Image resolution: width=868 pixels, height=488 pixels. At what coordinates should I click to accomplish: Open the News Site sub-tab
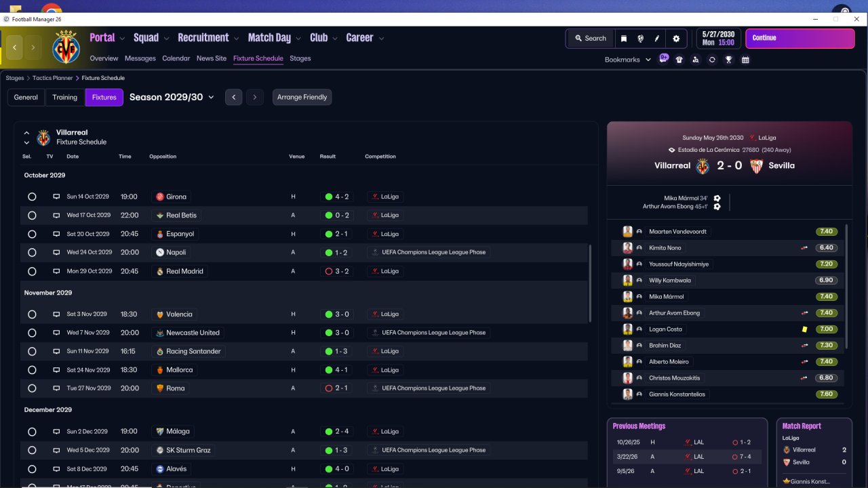(212, 58)
